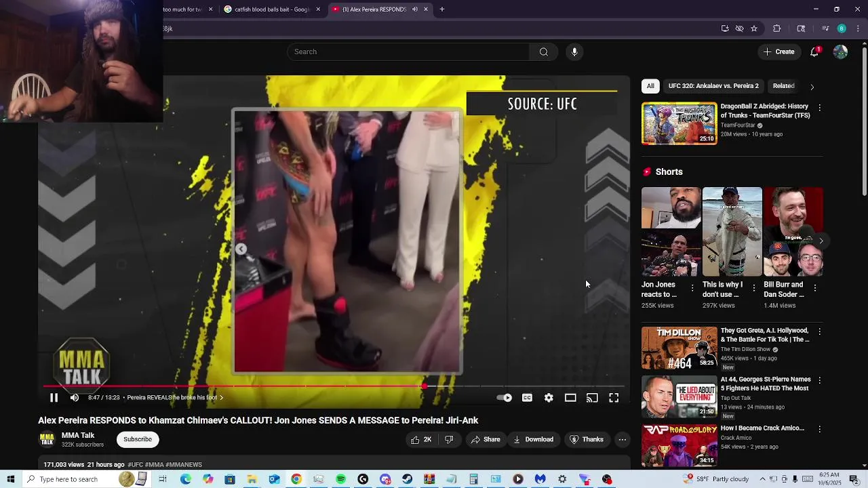Open Steam from the taskbar

tap(407, 479)
